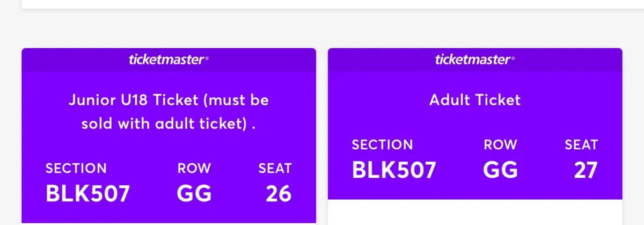Click the ROW label on left ticket
Viewport: 644px width, 225px height.
coord(194,168)
